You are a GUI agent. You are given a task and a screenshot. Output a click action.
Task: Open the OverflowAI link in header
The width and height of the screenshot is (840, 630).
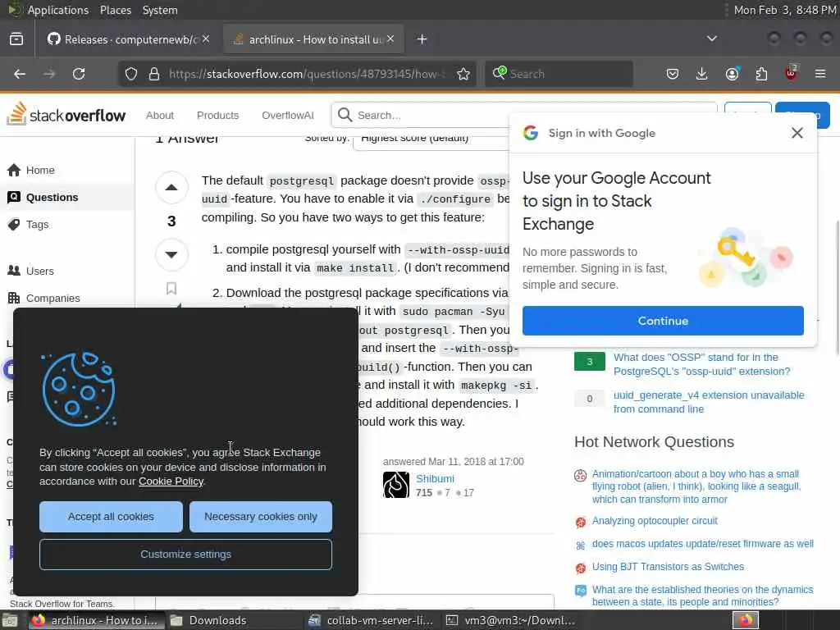288,115
